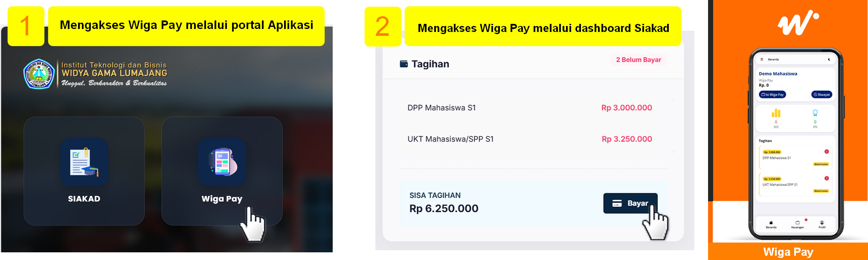The height and width of the screenshot is (260, 868).
Task: Click the Bayar payment button
Action: 630,203
